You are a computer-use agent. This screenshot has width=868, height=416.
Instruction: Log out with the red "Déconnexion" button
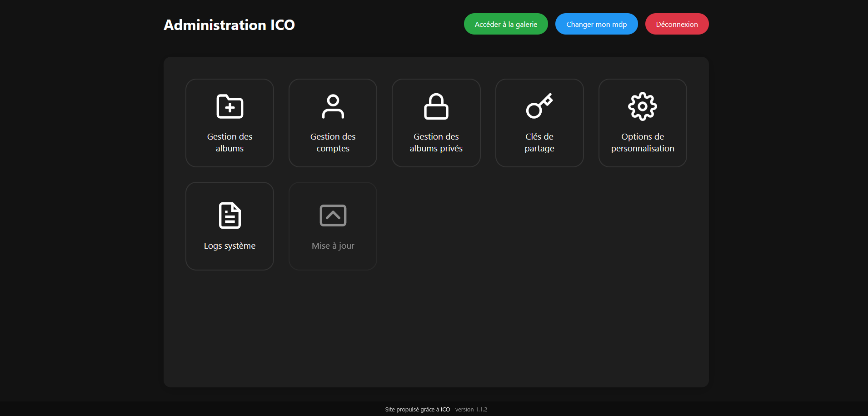[x=677, y=24]
